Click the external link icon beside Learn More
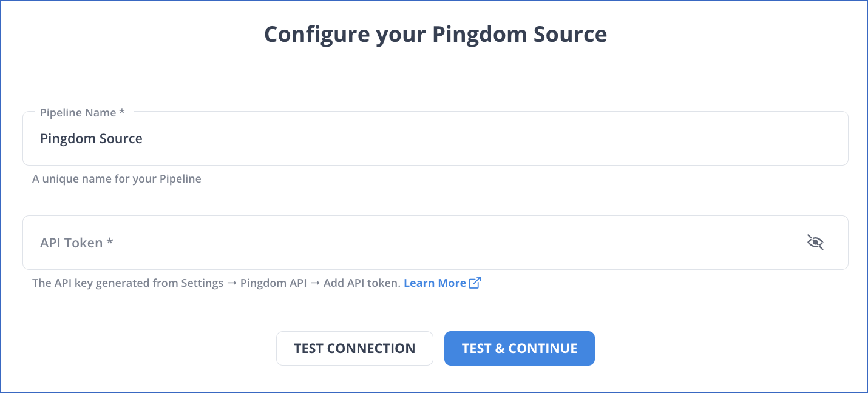This screenshot has width=868, height=393. [x=475, y=282]
